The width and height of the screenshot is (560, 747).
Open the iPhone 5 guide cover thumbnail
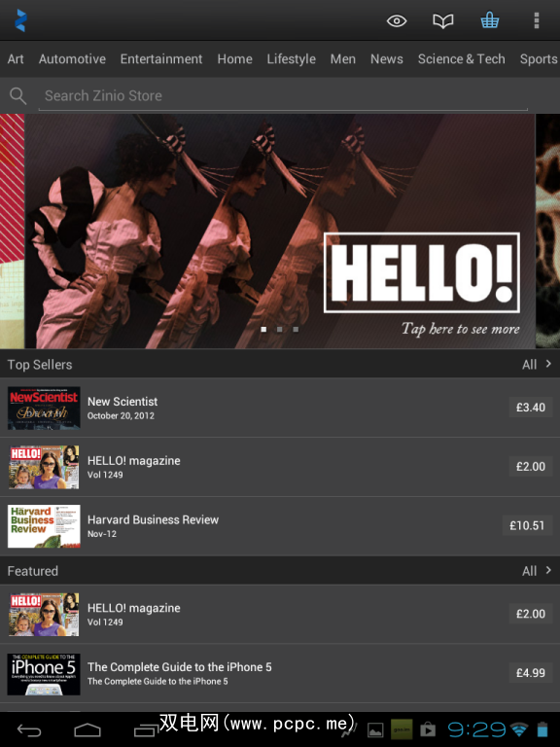coord(44,674)
